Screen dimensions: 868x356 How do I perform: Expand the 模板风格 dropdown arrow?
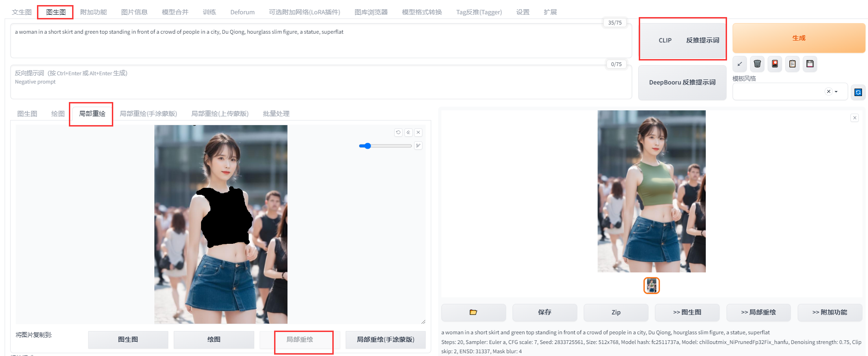(836, 91)
